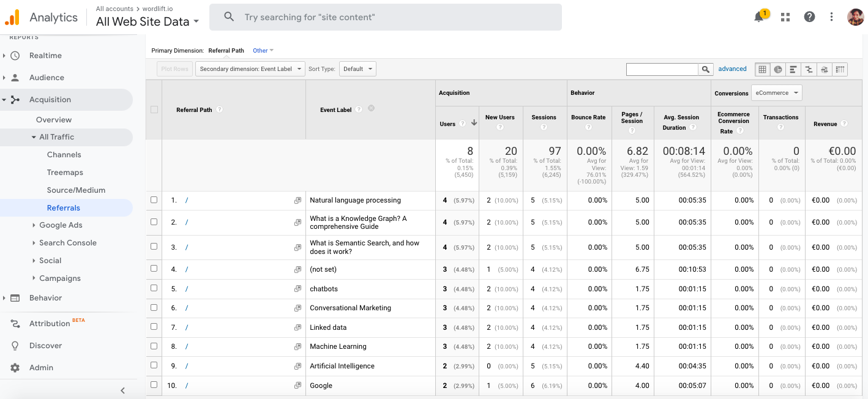Click the advanced filter link

click(732, 69)
